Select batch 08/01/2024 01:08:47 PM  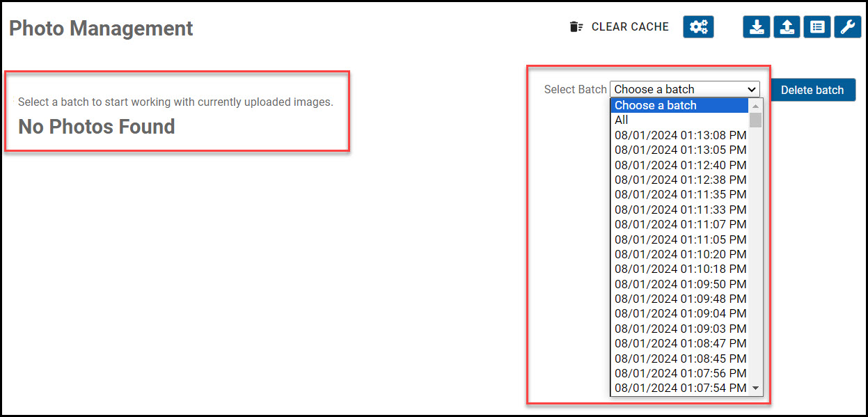[680, 343]
